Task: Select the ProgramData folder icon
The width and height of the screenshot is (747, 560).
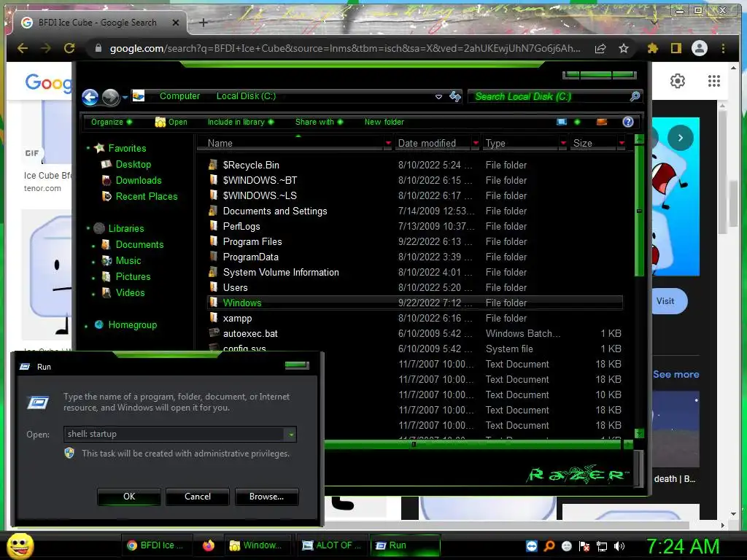Action: 213,257
